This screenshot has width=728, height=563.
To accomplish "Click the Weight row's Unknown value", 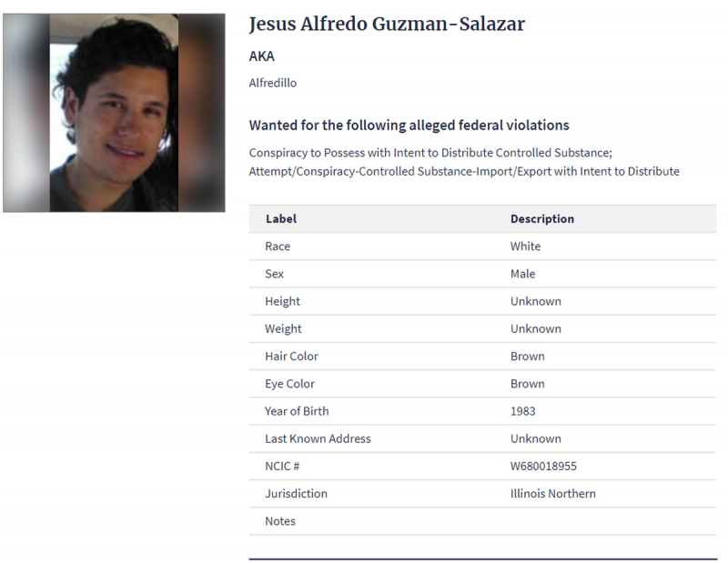I will [536, 328].
